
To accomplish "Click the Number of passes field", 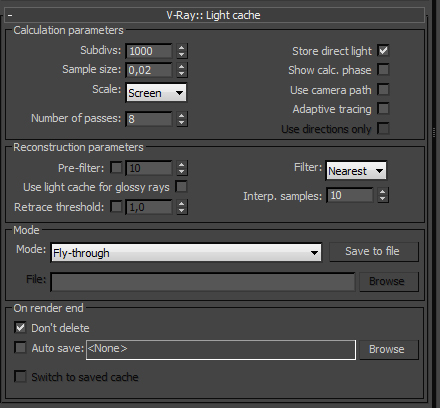I will pyautogui.click(x=149, y=119).
